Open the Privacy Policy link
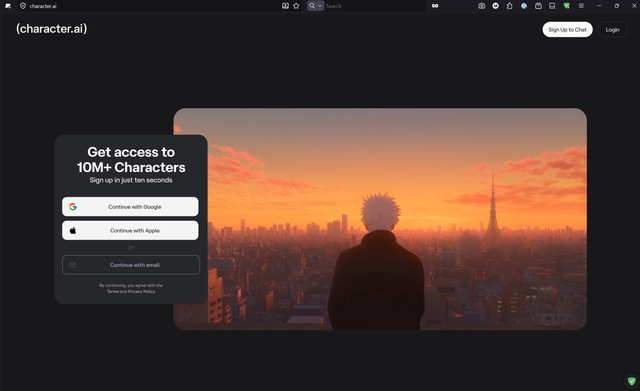 click(x=142, y=291)
